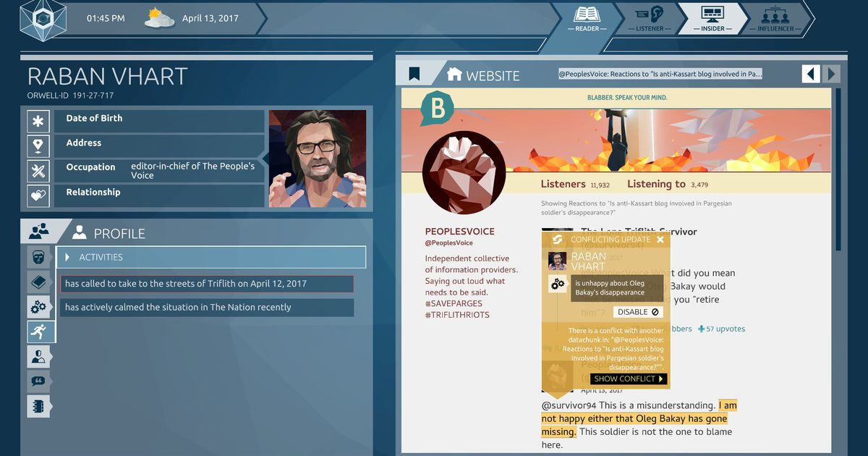Collapse the Activities section header
The height and width of the screenshot is (456, 868).
210,257
